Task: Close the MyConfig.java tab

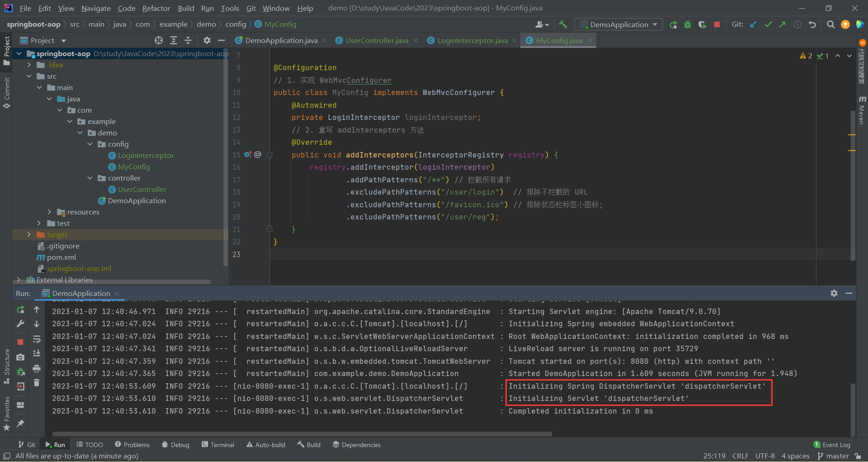Action: (590, 40)
